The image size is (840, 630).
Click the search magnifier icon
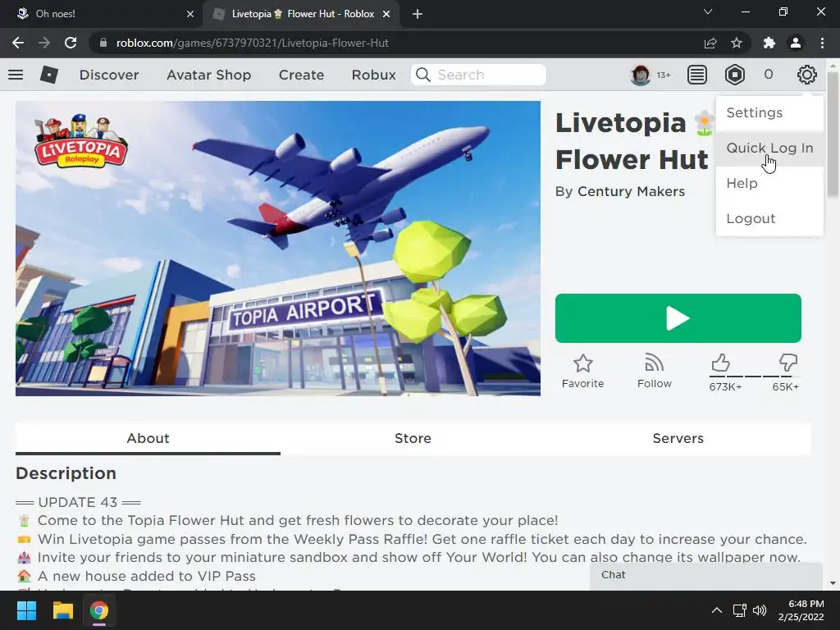click(423, 75)
